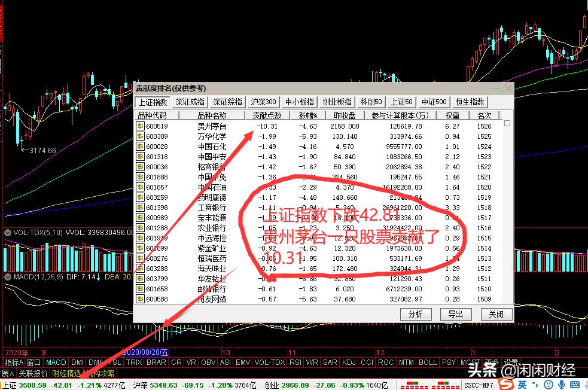Screen dimensions: 588x390
Task: Click the dollar icon beside code 603799
Action: point(140,278)
